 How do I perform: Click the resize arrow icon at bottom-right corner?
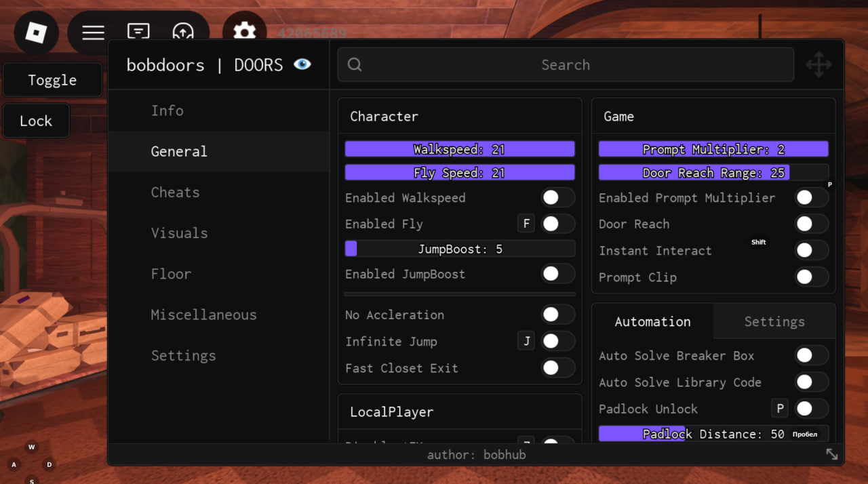pyautogui.click(x=831, y=455)
